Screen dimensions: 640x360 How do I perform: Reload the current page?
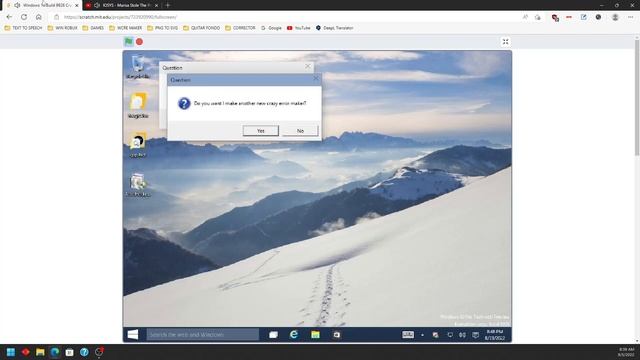[x=24, y=17]
